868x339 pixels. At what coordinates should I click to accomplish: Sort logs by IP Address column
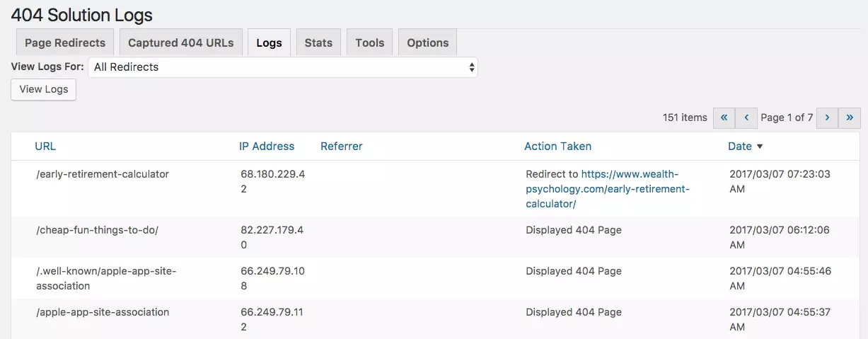tap(267, 146)
